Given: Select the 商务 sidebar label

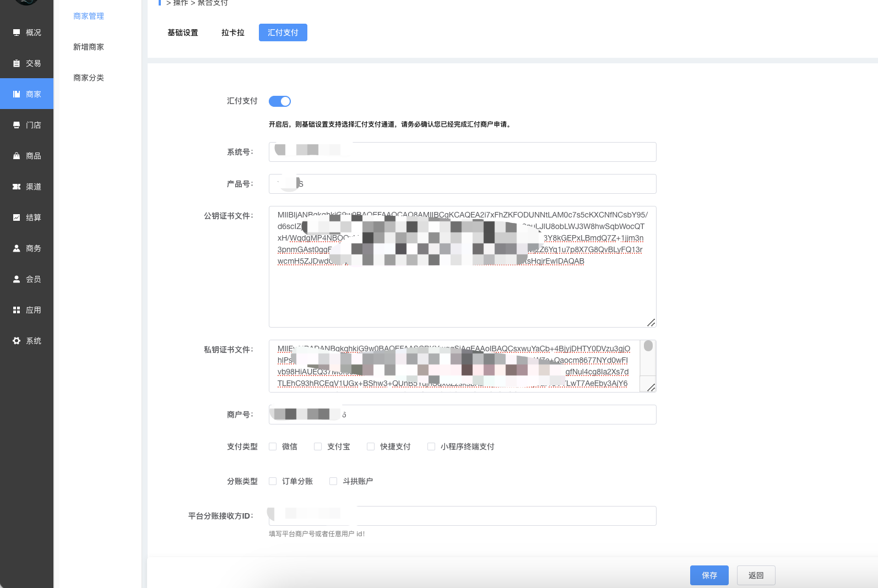Looking at the screenshot, I should click(x=34, y=248).
